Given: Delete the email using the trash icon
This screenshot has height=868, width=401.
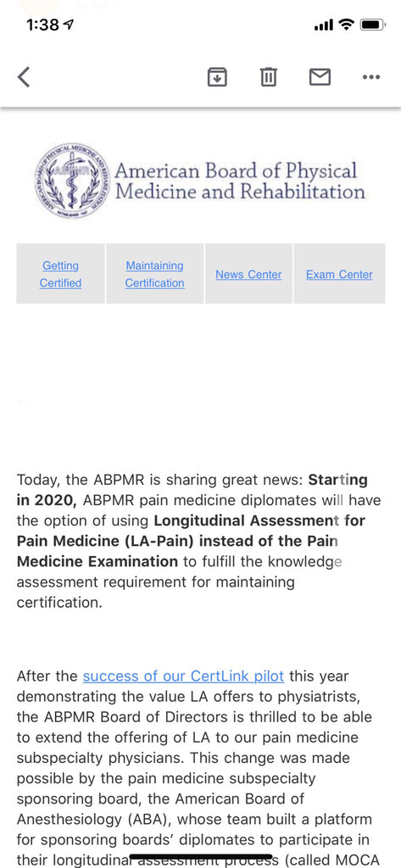Looking at the screenshot, I should (x=269, y=77).
